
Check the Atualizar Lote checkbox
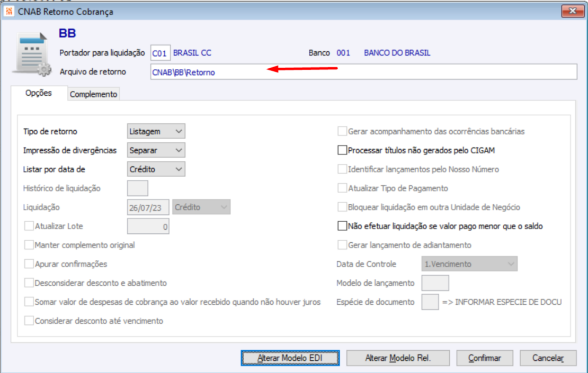(x=29, y=226)
